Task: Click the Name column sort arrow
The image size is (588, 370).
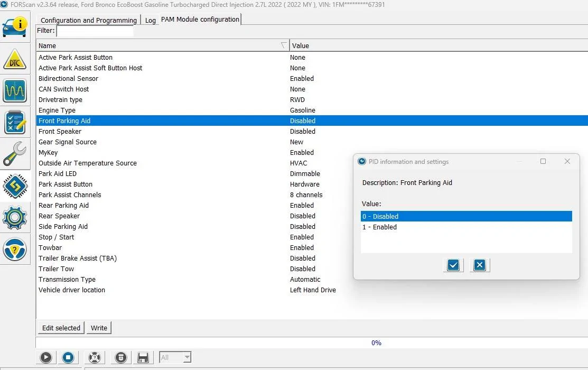Action: click(284, 45)
